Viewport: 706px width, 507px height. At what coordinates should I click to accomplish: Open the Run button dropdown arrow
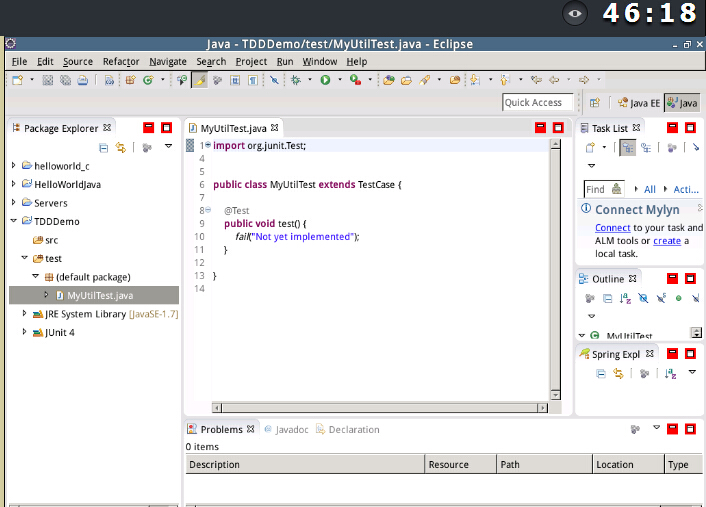coord(340,80)
